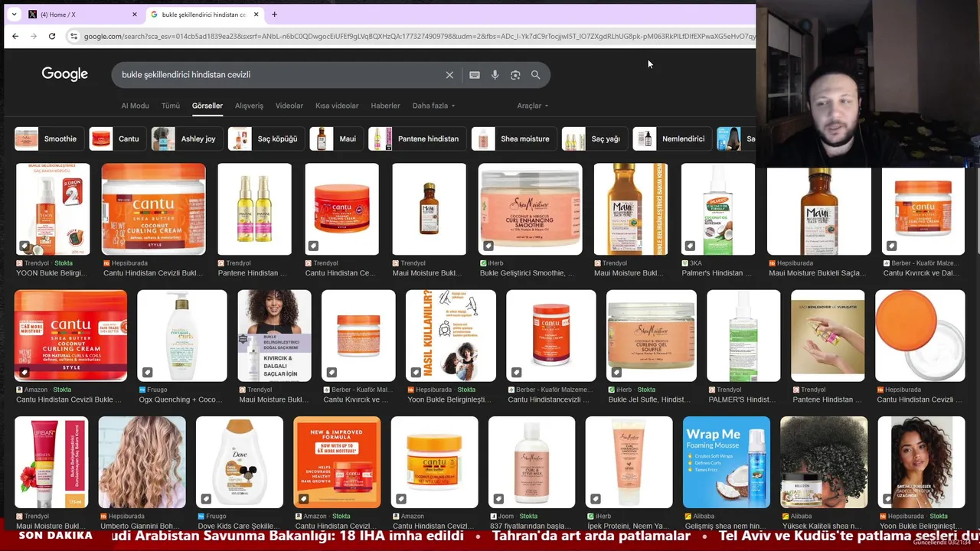Start voice search with microphone icon
The image size is (980, 551).
[495, 75]
